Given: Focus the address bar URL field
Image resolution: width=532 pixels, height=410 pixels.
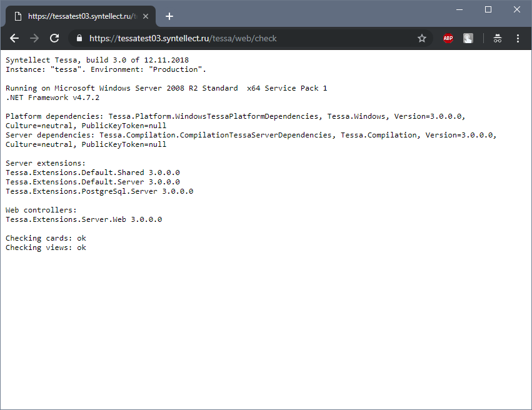Looking at the screenshot, I should (250, 38).
